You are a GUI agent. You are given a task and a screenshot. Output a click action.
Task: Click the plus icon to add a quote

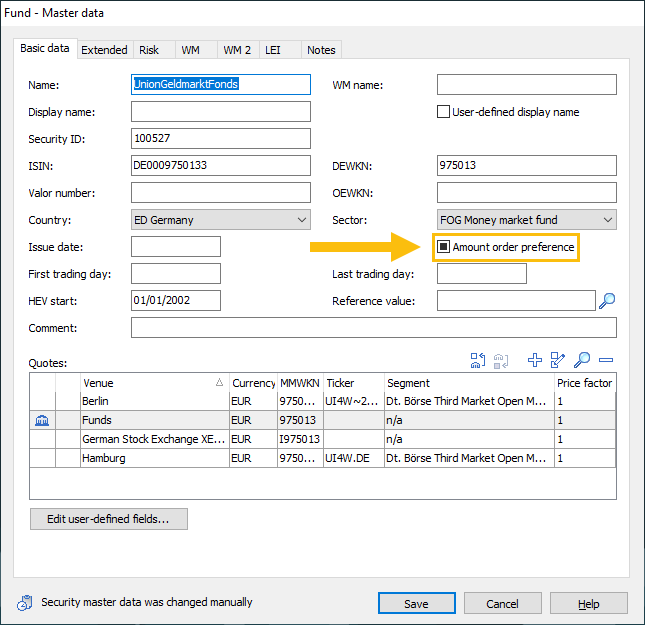[534, 360]
